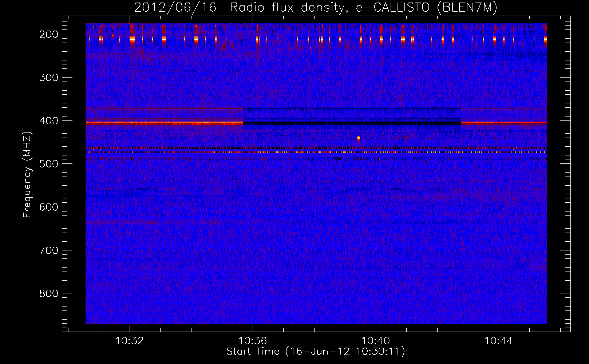The image size is (589, 364).
Task: Click the 200 frequency tick label
Action: tap(48, 34)
